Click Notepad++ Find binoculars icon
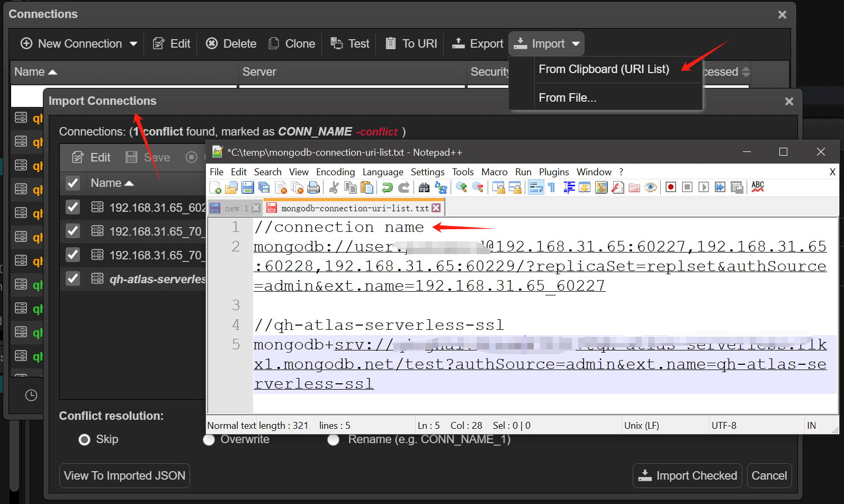Viewport: 844px width, 504px height. (x=424, y=187)
